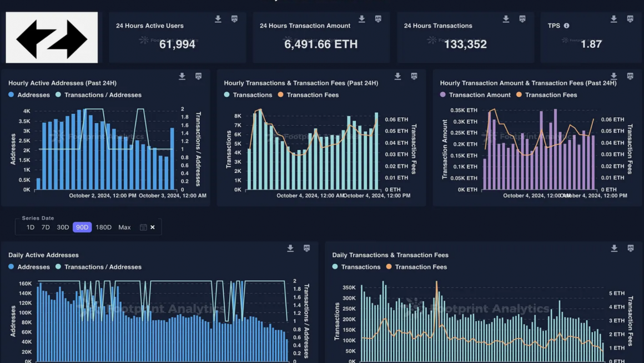Click the 1.87 TPS value
The width and height of the screenshot is (644, 363).
(591, 44)
